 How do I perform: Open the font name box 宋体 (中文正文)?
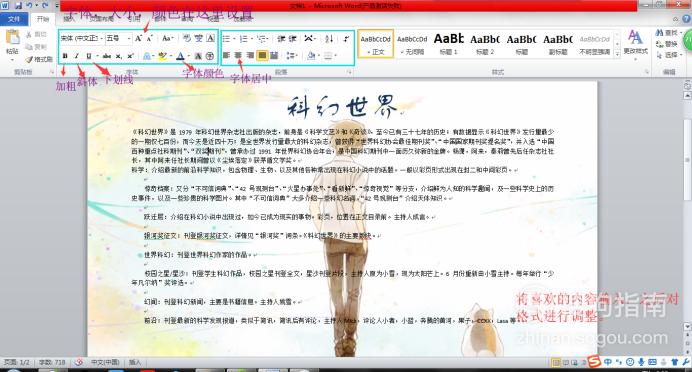82,38
